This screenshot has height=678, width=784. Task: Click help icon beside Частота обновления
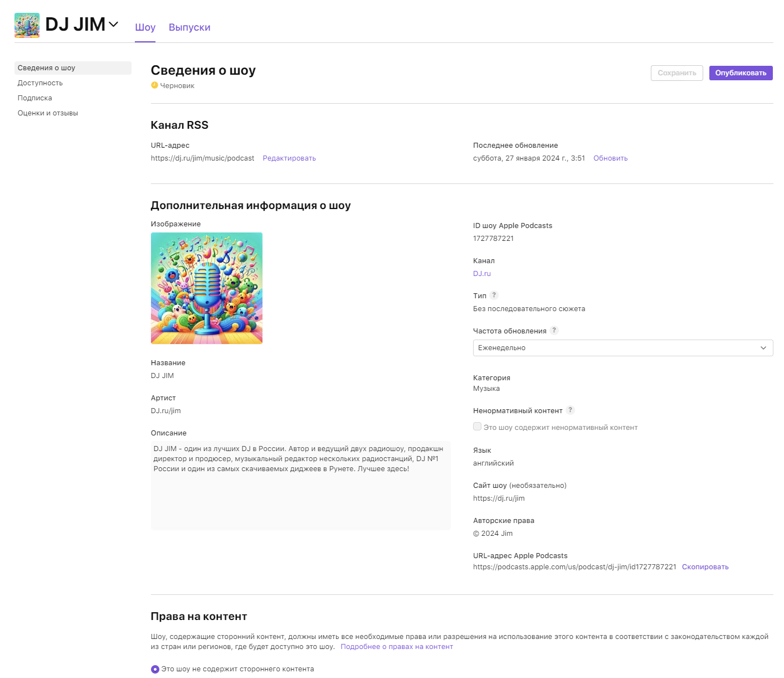554,331
